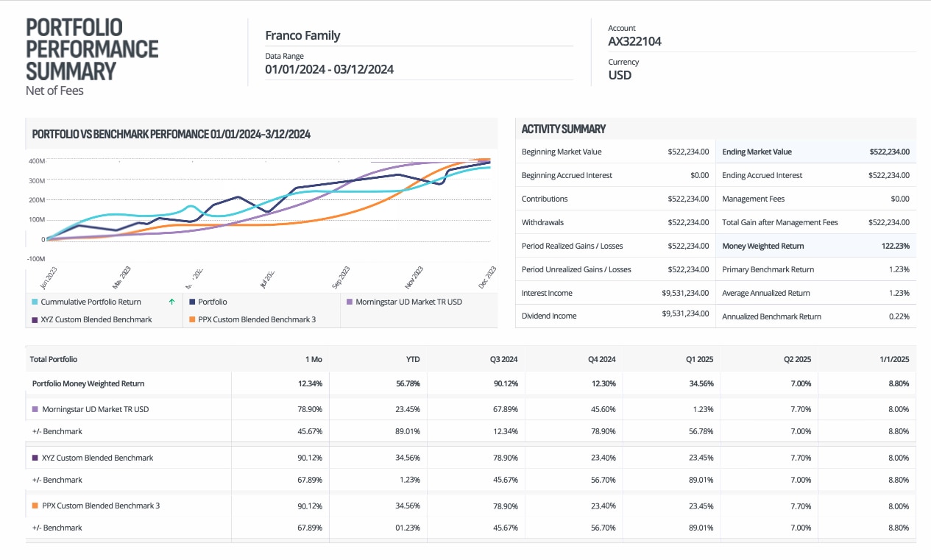Viewport: 931px width, 560px height.
Task: Click the cyan Cumulative Portfolio Return legend swatch
Action: tap(35, 302)
